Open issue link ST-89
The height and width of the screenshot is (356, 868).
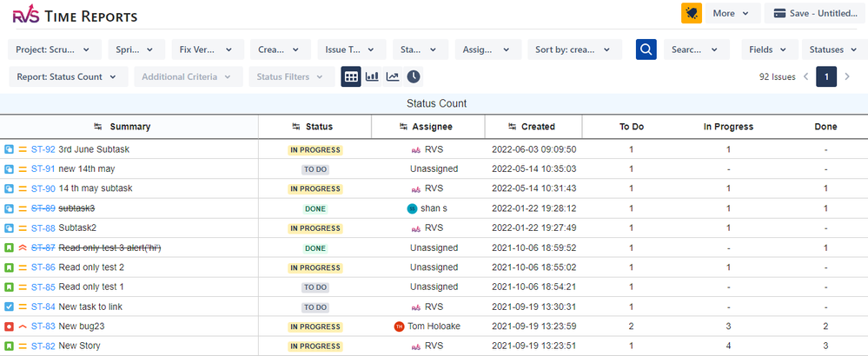[x=43, y=208]
